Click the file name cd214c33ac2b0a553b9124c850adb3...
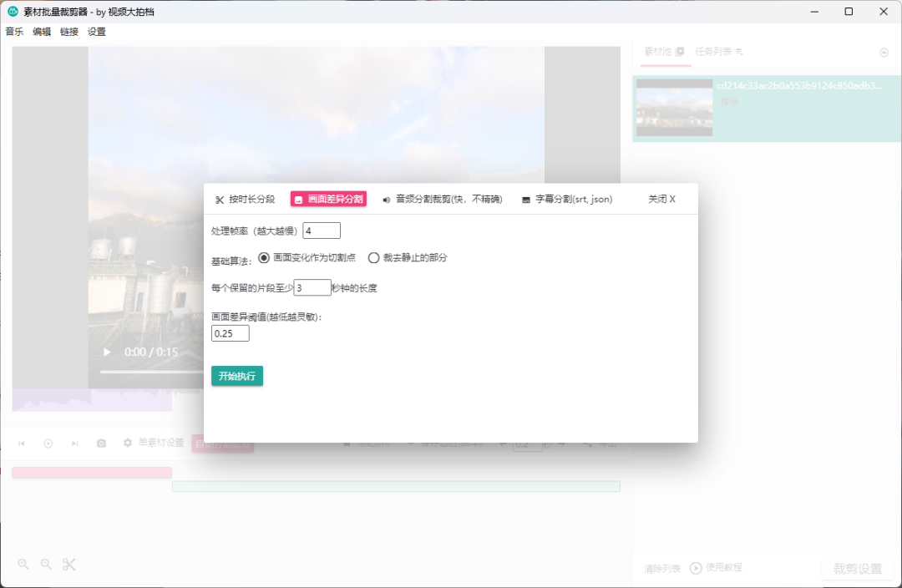This screenshot has width=902, height=588. (799, 86)
